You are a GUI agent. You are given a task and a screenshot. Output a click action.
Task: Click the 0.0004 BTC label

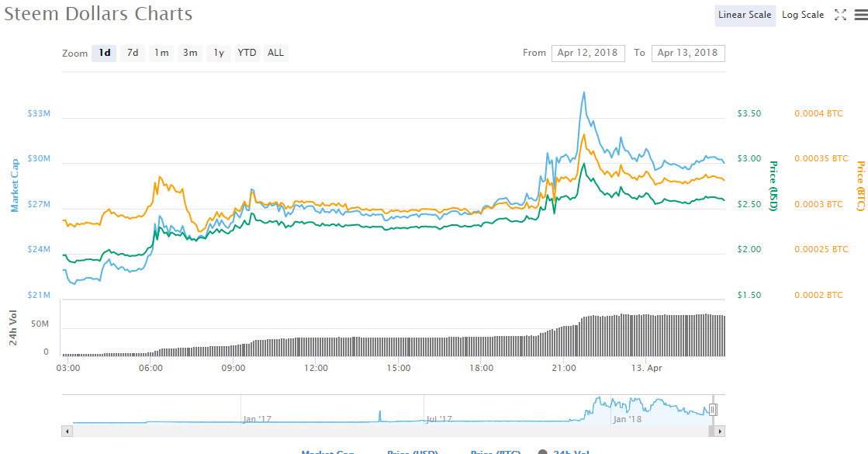[x=818, y=113]
